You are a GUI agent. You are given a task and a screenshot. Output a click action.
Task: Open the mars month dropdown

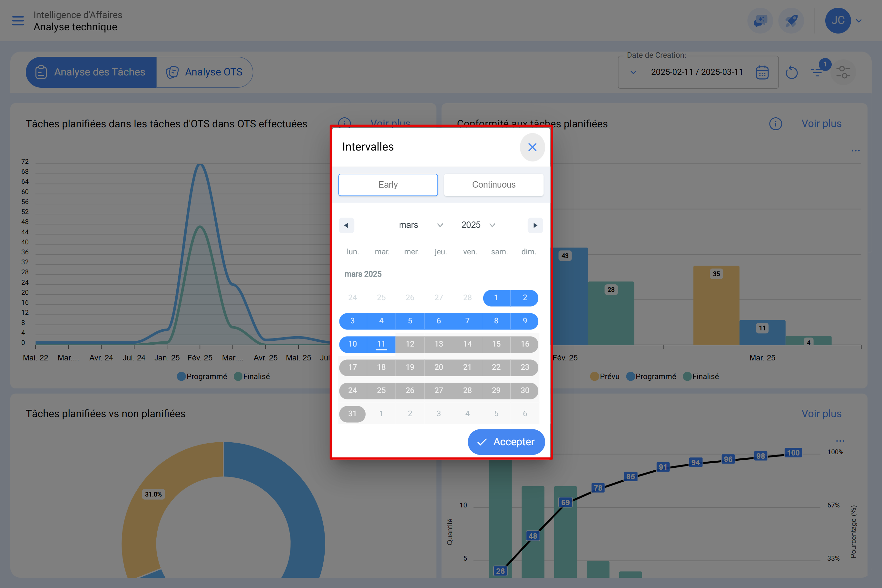click(x=420, y=225)
